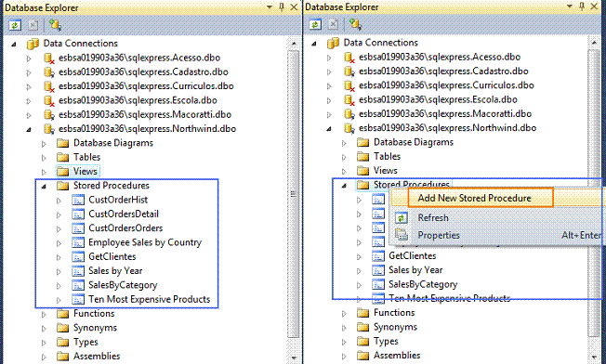Click Data Connections icon in left panel

pos(33,44)
